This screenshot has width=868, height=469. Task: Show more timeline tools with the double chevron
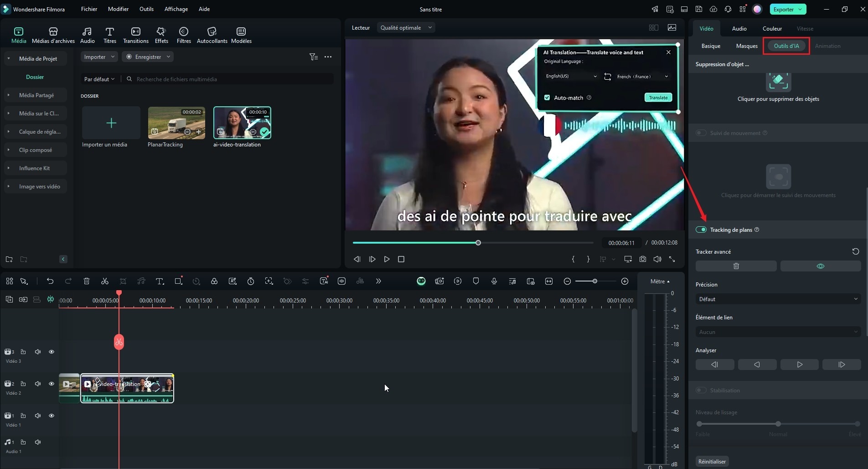[378, 281]
